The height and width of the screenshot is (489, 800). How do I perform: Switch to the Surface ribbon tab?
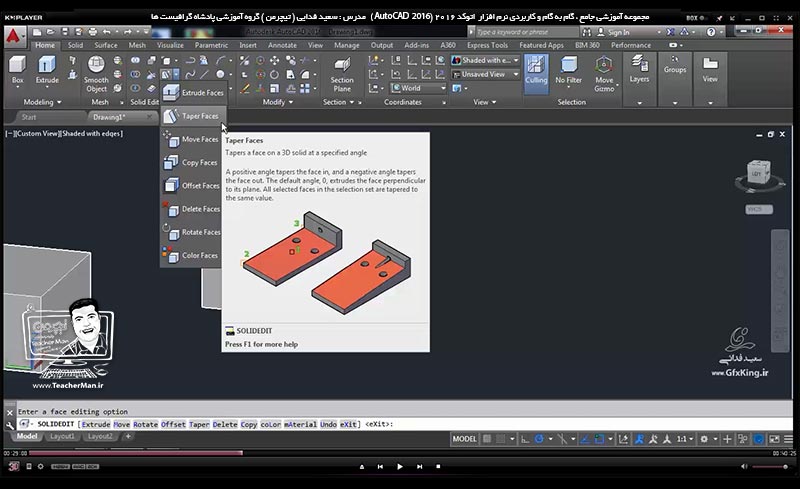pyautogui.click(x=106, y=45)
